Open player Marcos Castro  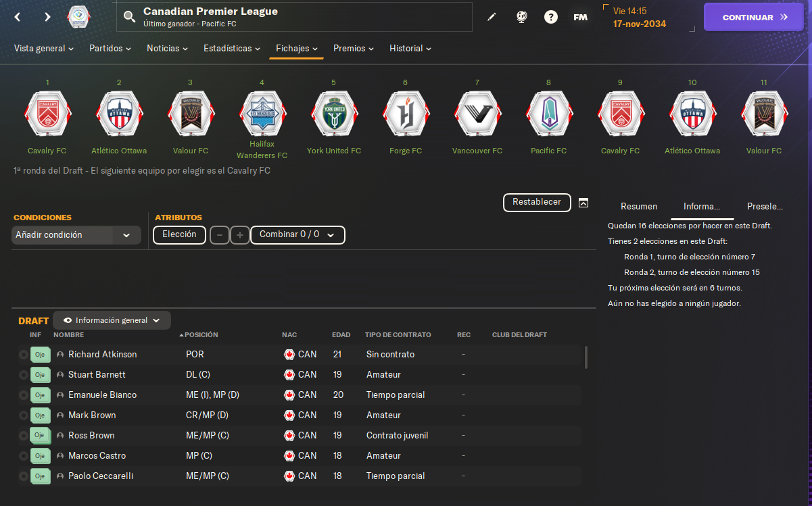tap(97, 455)
